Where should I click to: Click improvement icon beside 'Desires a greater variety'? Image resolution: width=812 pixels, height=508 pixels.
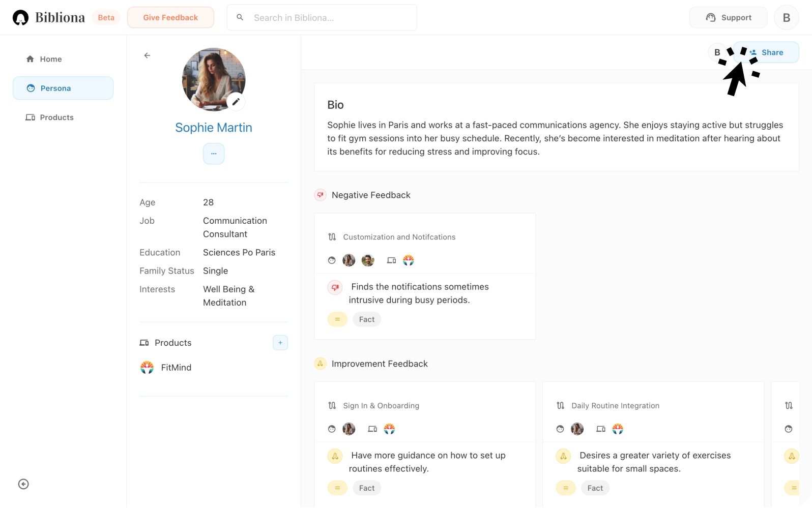(x=564, y=456)
